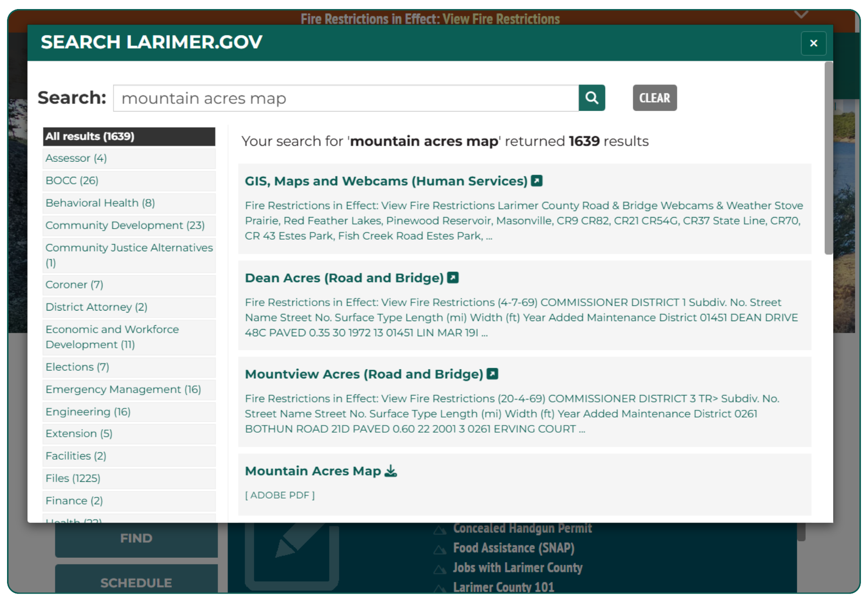868x603 pixels.
Task: Filter results by Elections (7)
Action: click(129, 367)
